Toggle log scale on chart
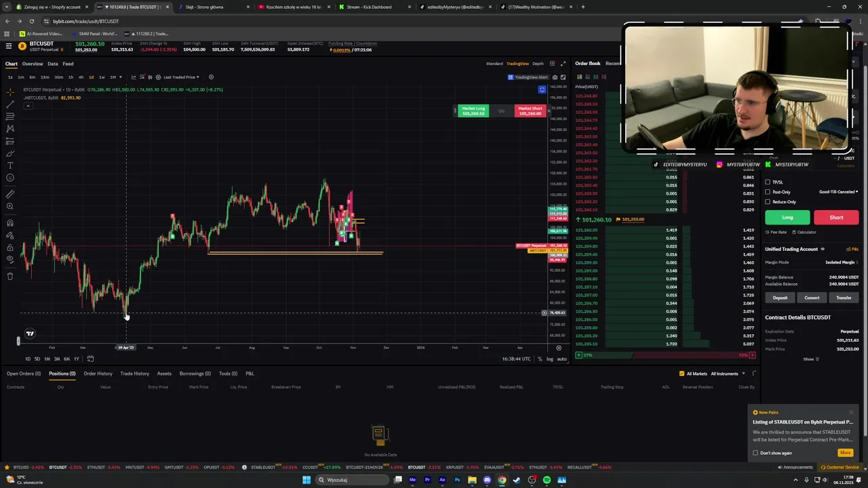 pyautogui.click(x=550, y=359)
